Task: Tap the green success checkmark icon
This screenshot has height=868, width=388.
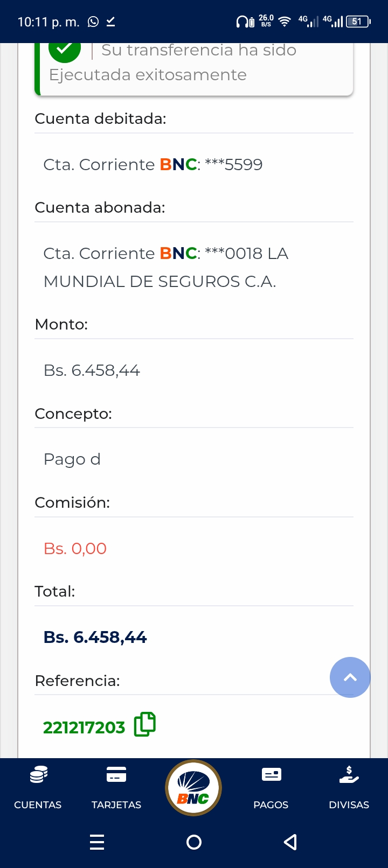Action: (x=65, y=50)
